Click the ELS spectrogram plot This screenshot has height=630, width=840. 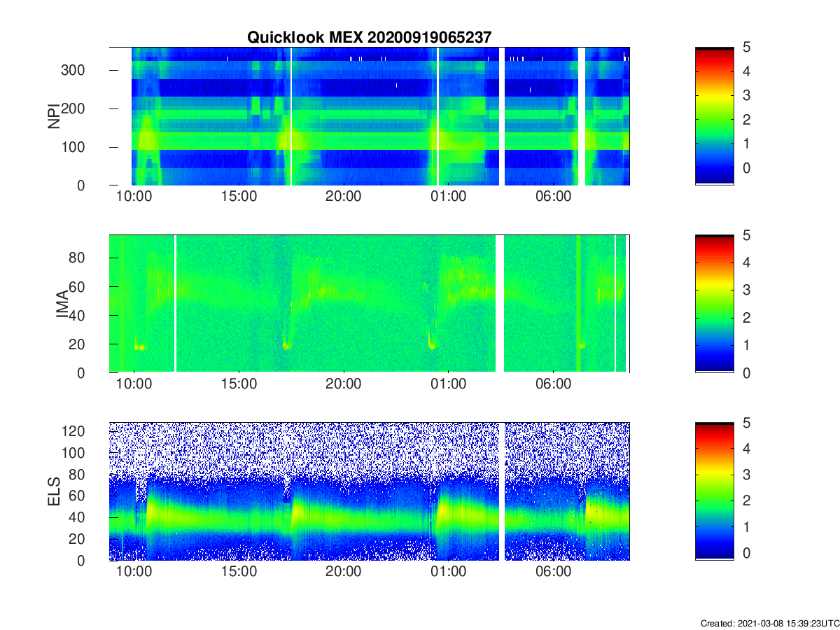pyautogui.click(x=370, y=491)
